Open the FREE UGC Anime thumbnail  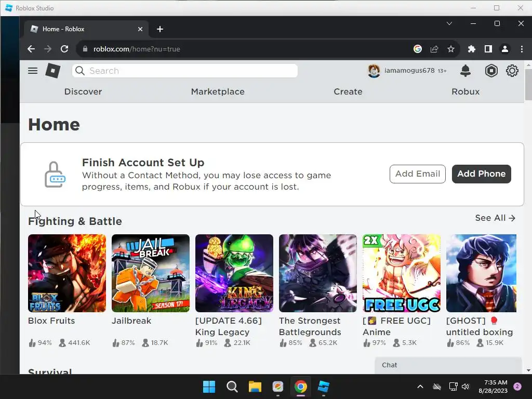(x=402, y=273)
